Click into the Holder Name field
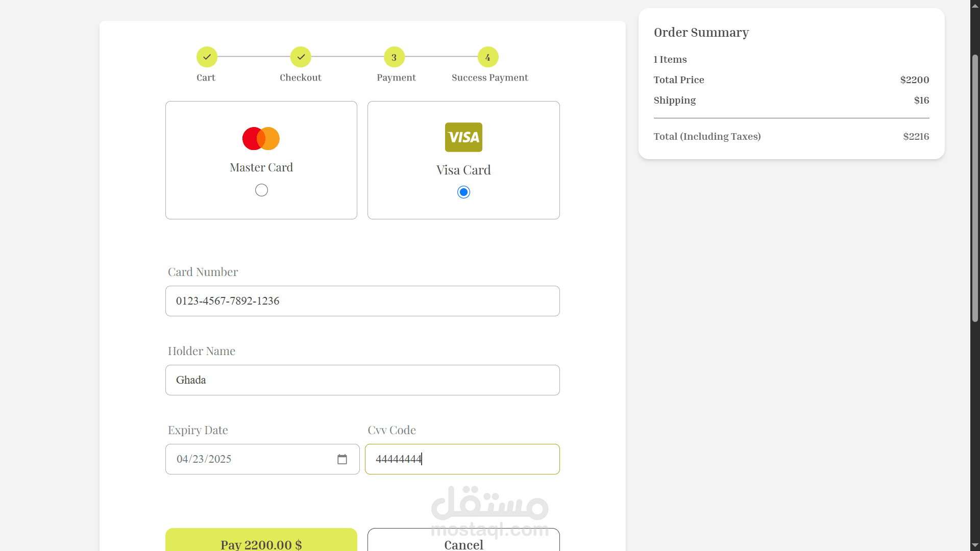 (x=362, y=380)
